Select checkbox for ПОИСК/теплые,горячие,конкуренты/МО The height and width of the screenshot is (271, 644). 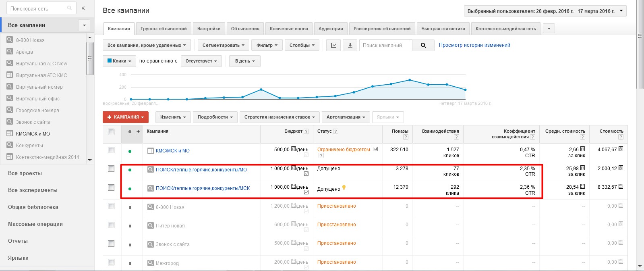tap(111, 169)
